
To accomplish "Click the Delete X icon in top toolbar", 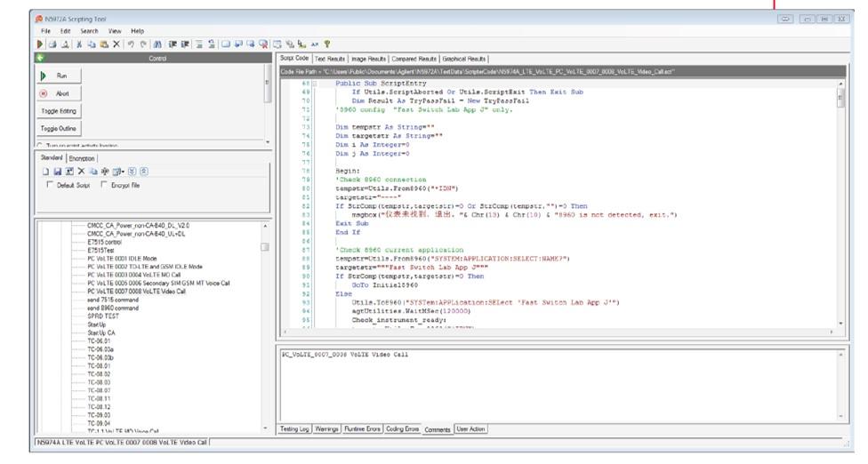I will 117,44.
